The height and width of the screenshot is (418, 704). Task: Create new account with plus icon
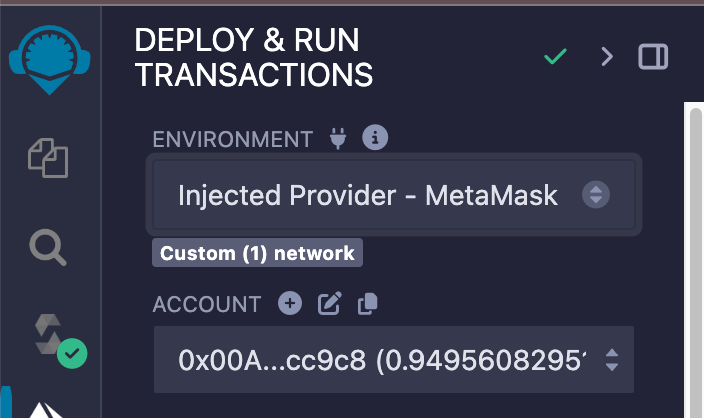[290, 303]
